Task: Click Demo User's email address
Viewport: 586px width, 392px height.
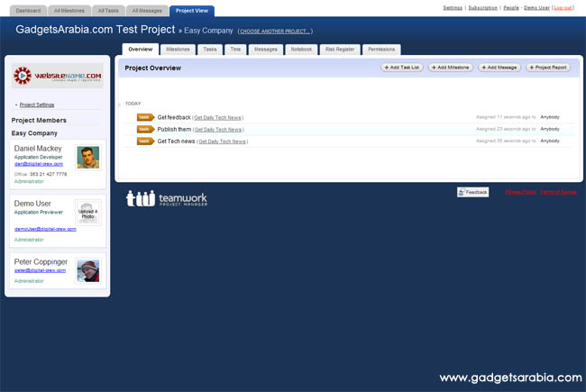Action: click(45, 229)
